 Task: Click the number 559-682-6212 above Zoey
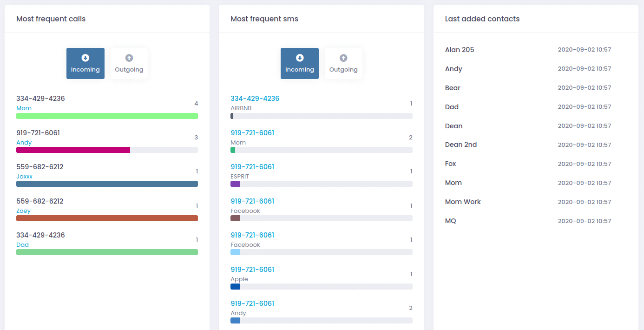click(39, 201)
